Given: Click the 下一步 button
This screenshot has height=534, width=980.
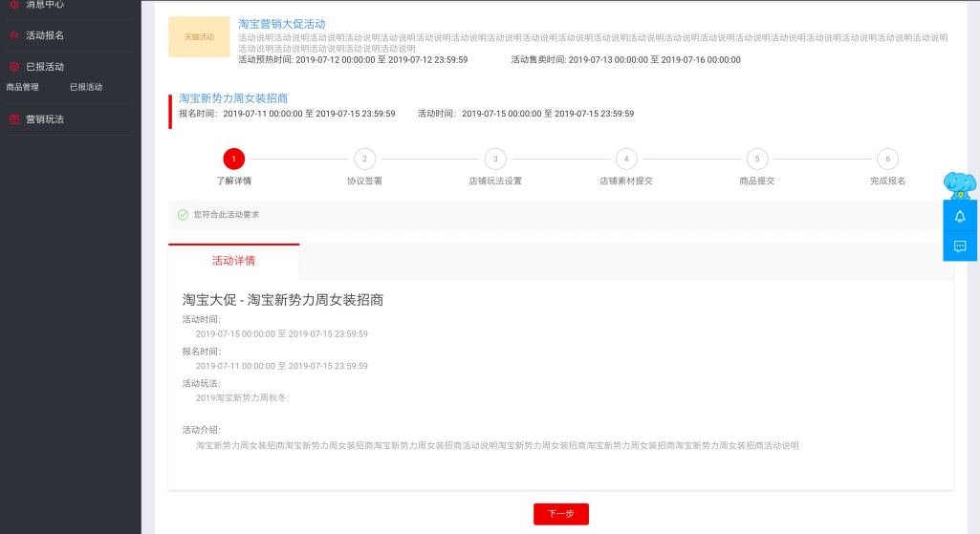Looking at the screenshot, I should [560, 514].
